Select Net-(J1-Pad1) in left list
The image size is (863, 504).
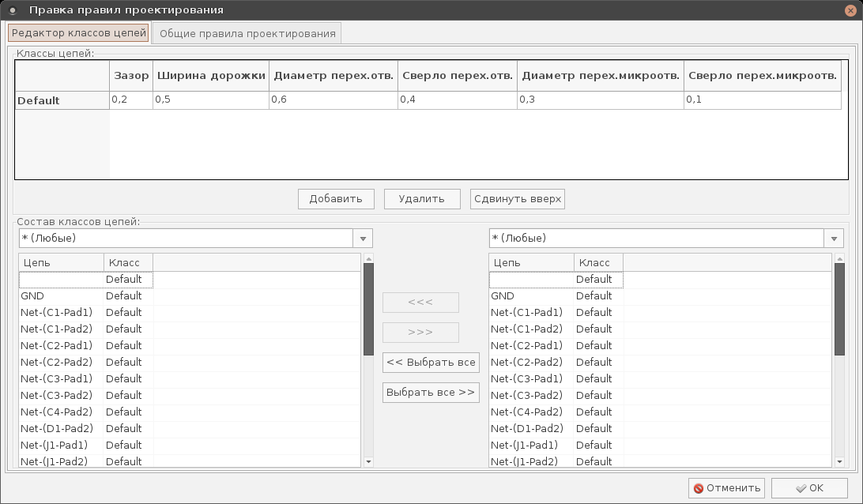pyautogui.click(x=190, y=445)
